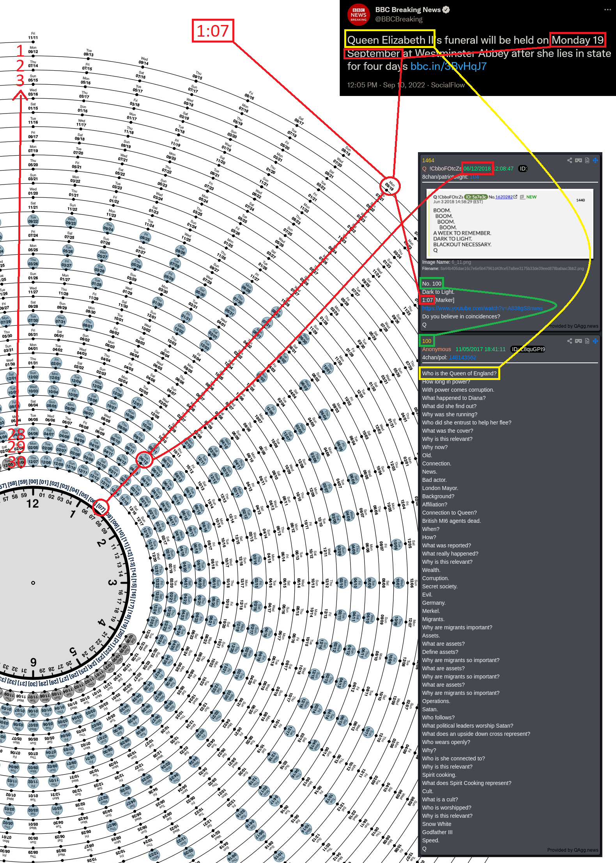Open the YouTube link in post 1464
Image resolution: width=616 pixels, height=863 pixels.
click(x=482, y=308)
